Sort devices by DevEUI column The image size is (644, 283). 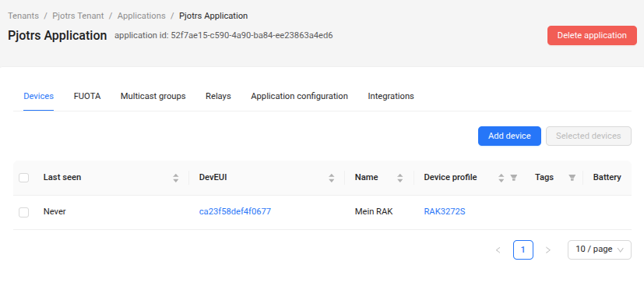[332, 178]
